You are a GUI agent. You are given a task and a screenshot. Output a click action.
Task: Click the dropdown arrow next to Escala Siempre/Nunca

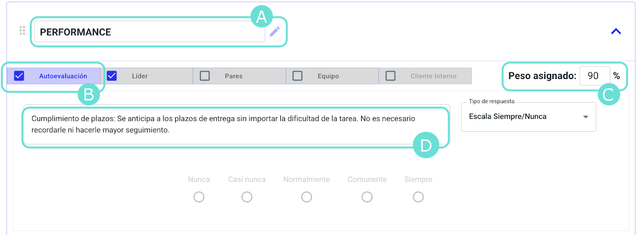pyautogui.click(x=585, y=117)
